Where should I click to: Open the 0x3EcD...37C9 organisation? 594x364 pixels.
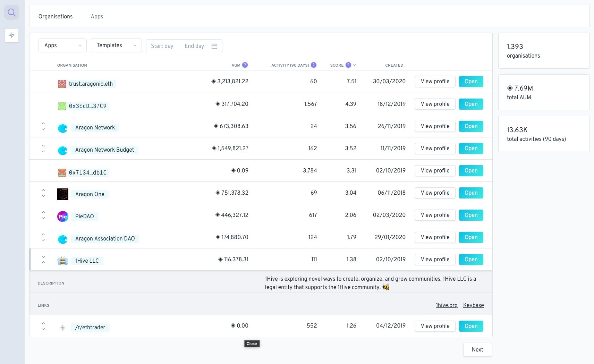click(471, 104)
